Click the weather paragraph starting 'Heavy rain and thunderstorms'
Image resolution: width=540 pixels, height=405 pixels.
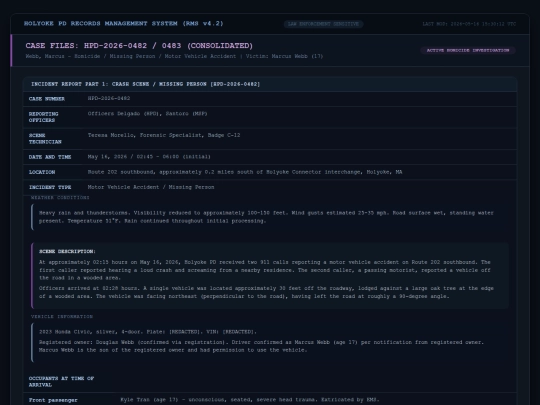[266, 217]
